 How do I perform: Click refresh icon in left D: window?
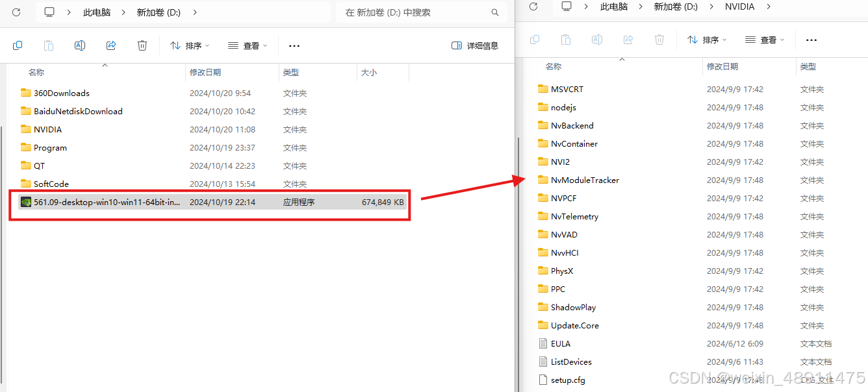(x=16, y=12)
